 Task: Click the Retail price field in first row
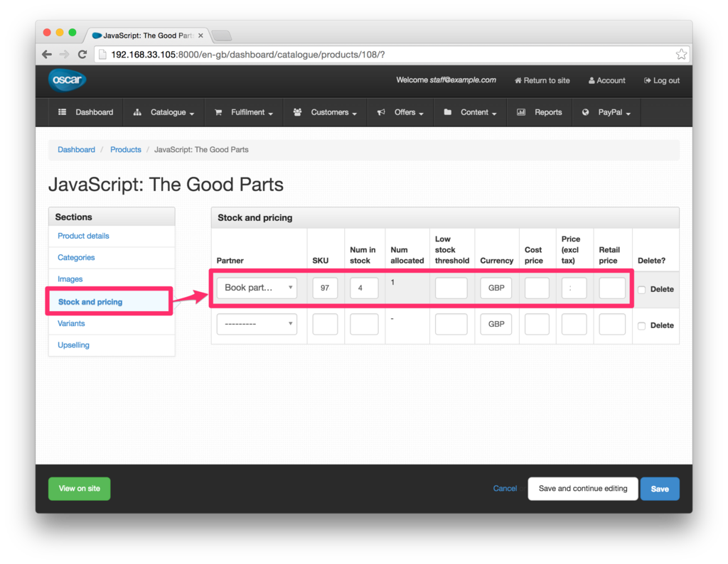[612, 288]
